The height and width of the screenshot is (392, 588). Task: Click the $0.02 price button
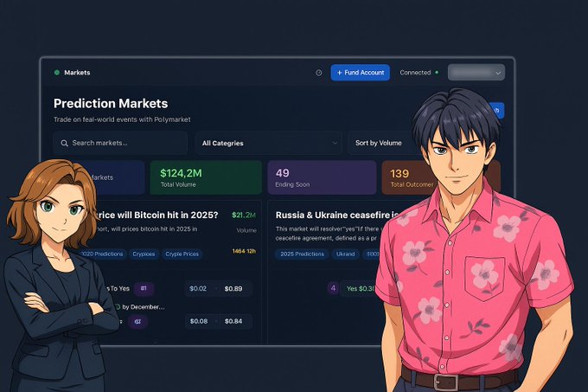198,288
